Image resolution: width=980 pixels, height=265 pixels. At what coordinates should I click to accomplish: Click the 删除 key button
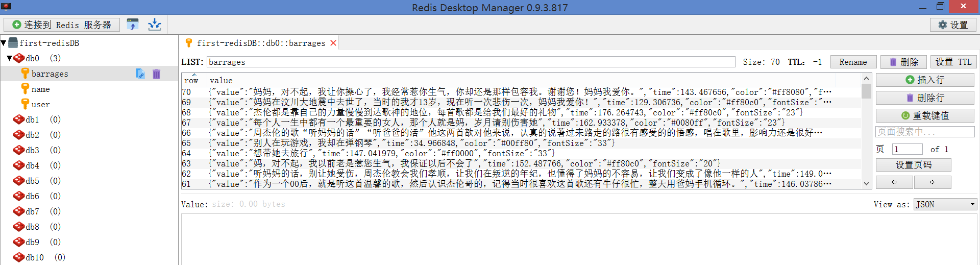904,62
